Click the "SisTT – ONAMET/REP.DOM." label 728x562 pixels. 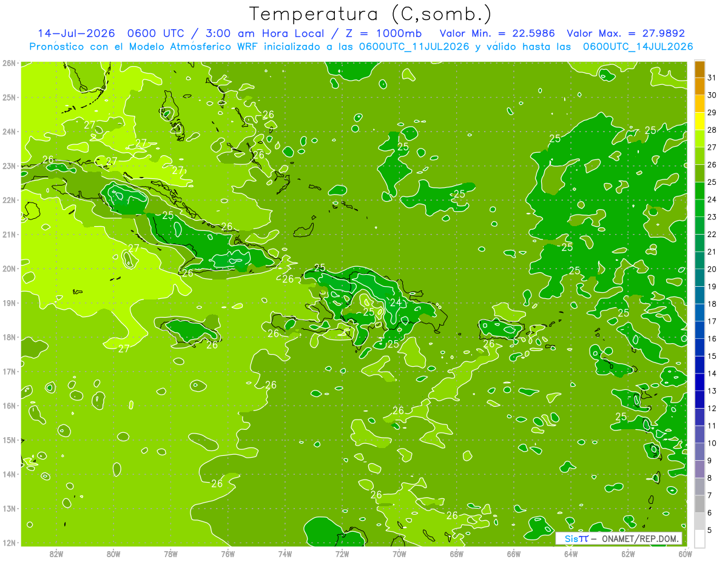pos(619,538)
